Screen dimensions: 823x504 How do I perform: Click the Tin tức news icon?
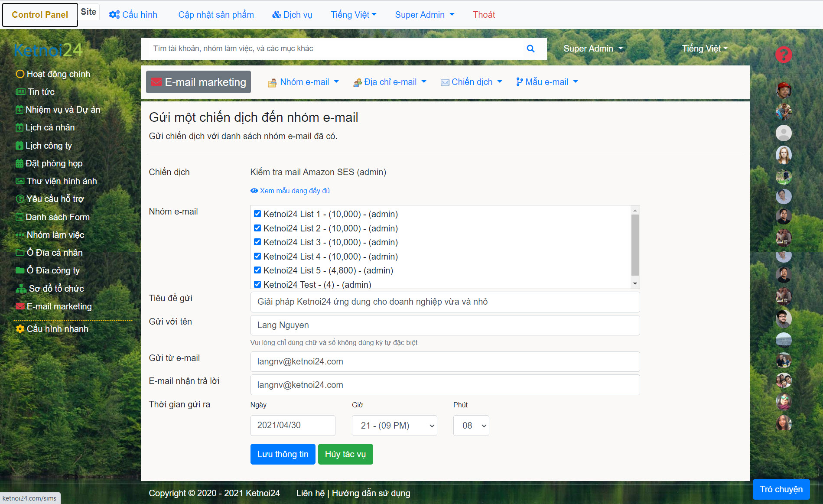pyautogui.click(x=20, y=92)
